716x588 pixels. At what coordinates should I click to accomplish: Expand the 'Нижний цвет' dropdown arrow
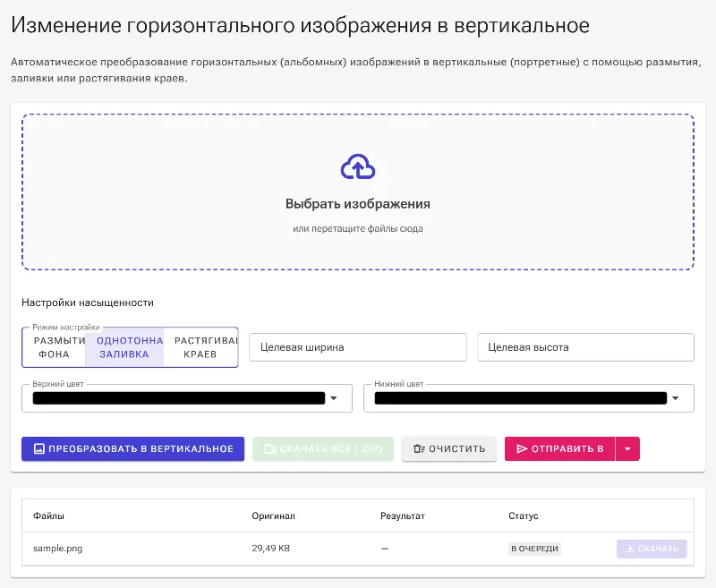point(676,398)
